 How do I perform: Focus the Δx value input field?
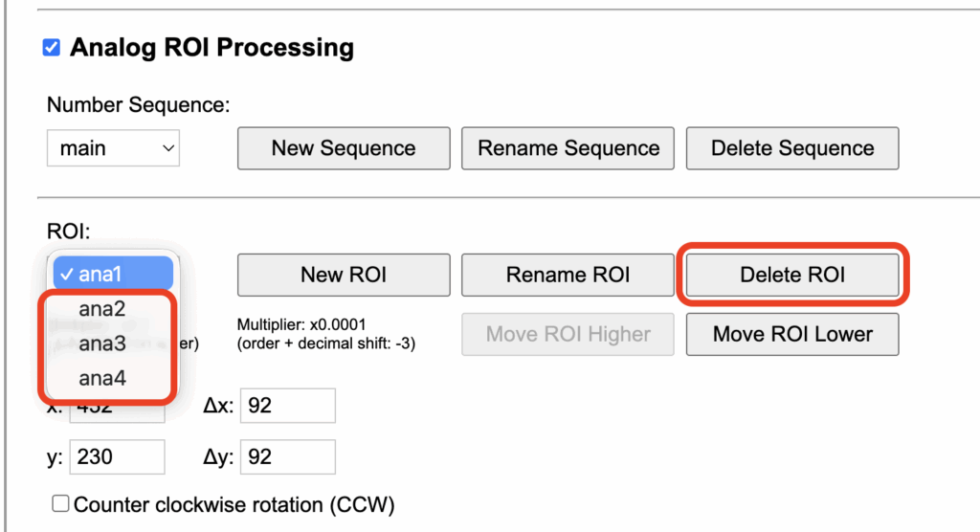click(x=287, y=406)
